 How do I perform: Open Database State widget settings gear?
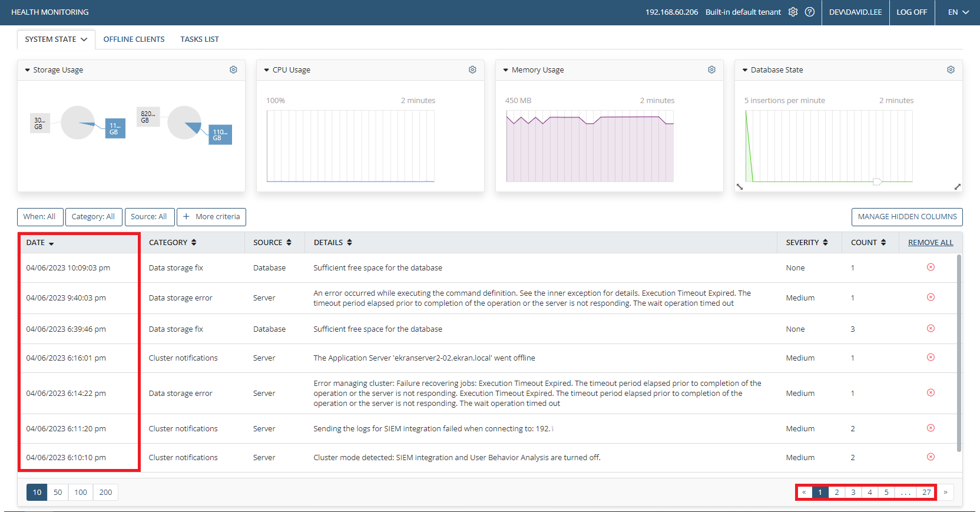[x=951, y=70]
